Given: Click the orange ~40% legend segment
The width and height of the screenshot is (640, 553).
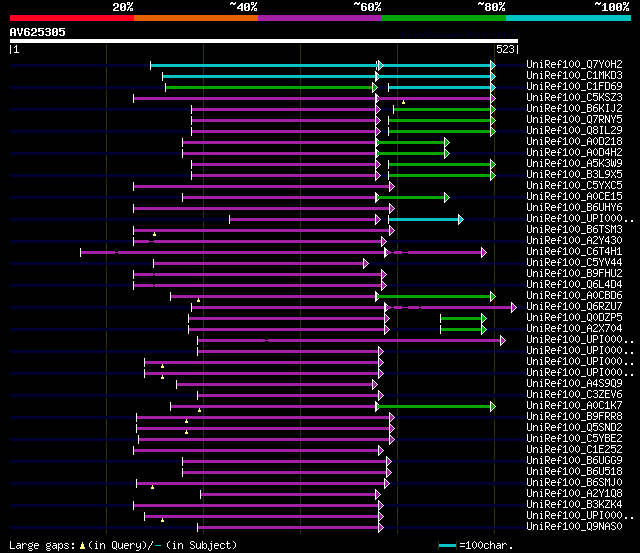Looking at the screenshot, I should [x=196, y=18].
